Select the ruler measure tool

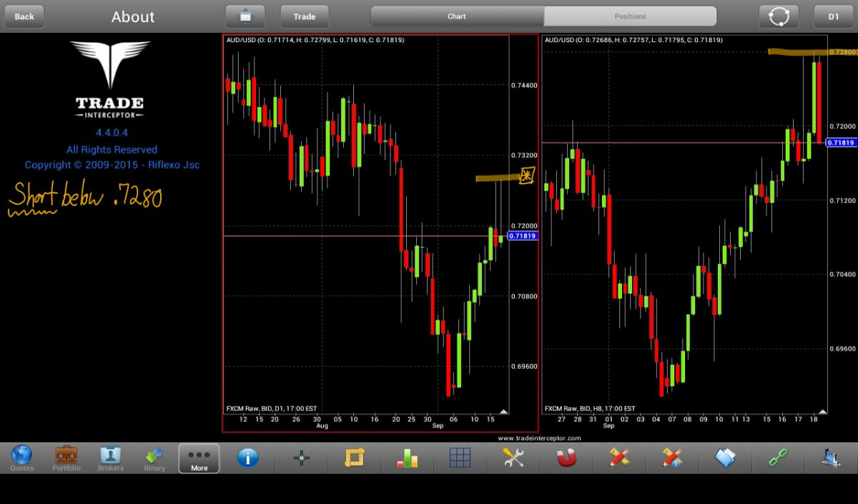(355, 458)
